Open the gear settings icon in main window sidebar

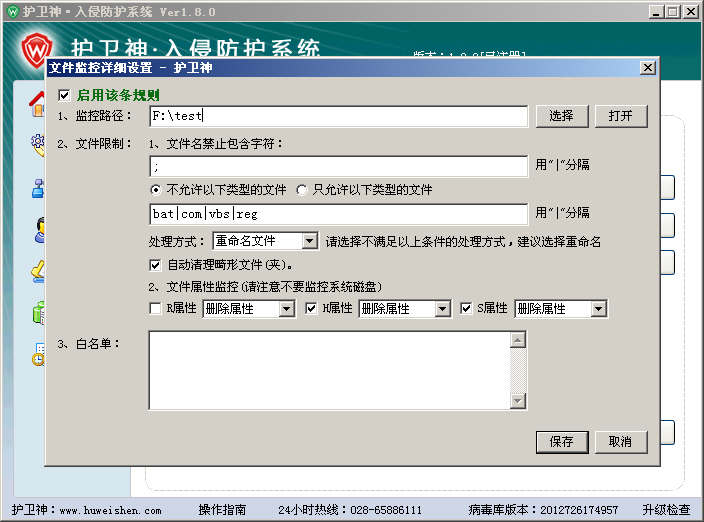click(38, 144)
